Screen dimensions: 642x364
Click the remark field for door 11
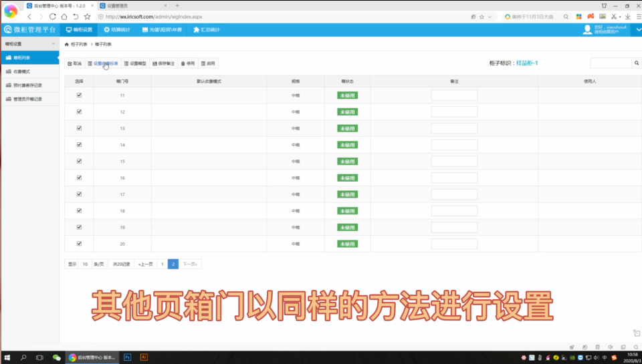click(x=454, y=96)
